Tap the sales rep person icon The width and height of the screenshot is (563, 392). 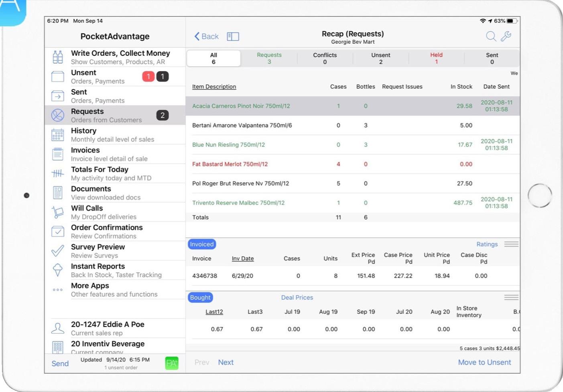pyautogui.click(x=58, y=328)
